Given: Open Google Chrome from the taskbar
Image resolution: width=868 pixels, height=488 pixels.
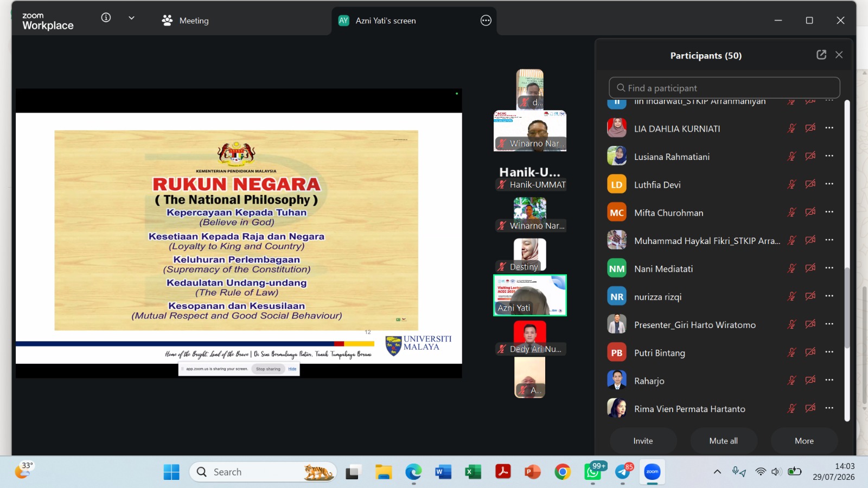Looking at the screenshot, I should click(x=563, y=472).
